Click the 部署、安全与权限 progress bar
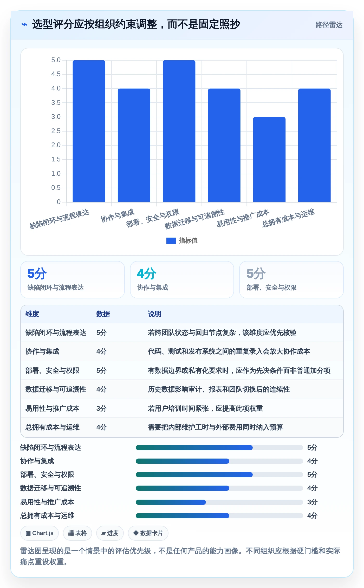The width and height of the screenshot is (364, 588). (219, 475)
